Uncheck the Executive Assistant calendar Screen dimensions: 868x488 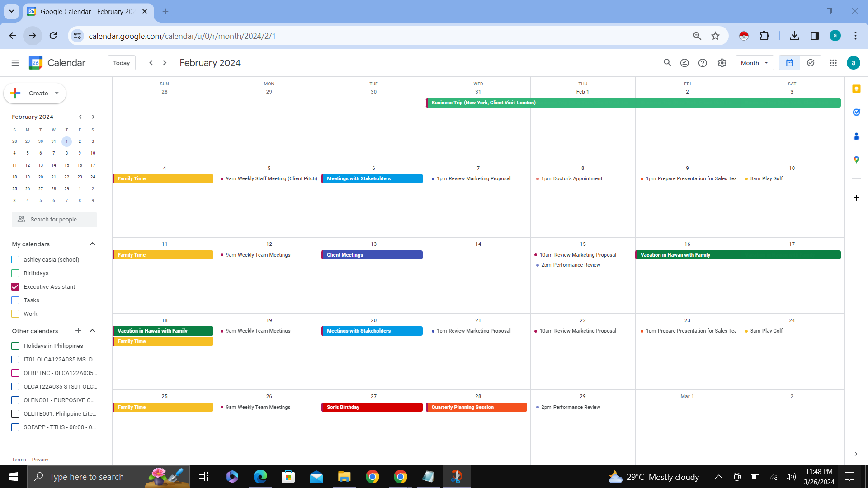15,286
